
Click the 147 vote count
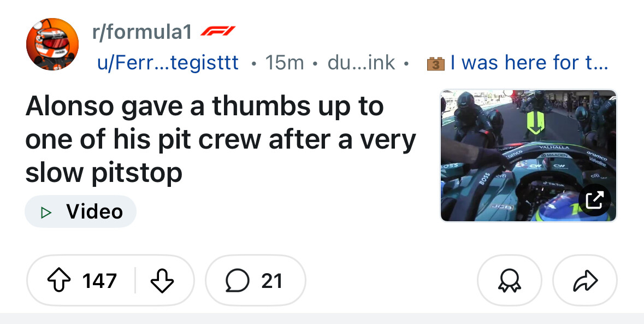tap(99, 281)
